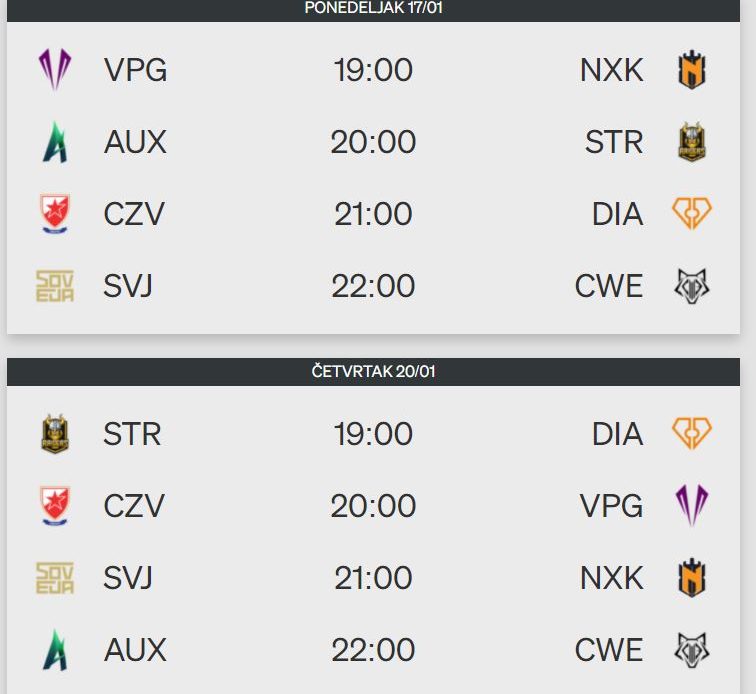The width and height of the screenshot is (756, 694).
Task: Click the PONEDELJAK 17/01 header bar
Action: (x=373, y=8)
